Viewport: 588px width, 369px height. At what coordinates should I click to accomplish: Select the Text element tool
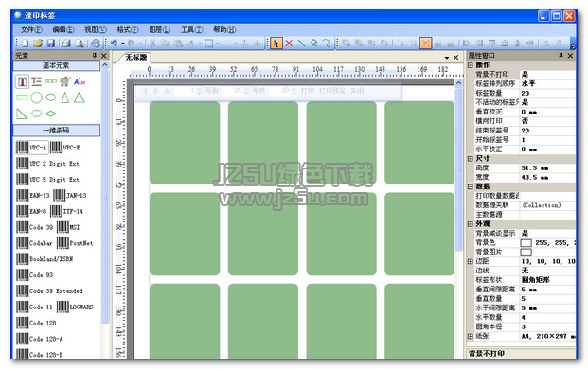(x=22, y=81)
